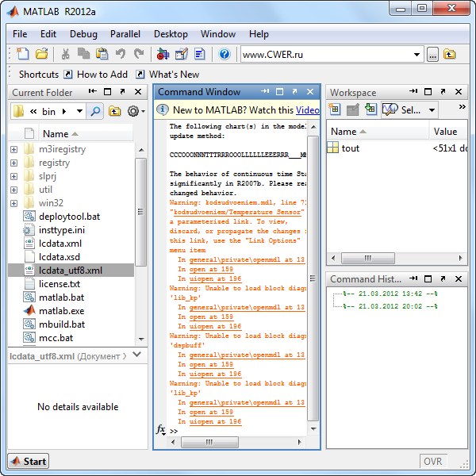
Task: Click New variable icon in Workspace
Action: [x=335, y=109]
